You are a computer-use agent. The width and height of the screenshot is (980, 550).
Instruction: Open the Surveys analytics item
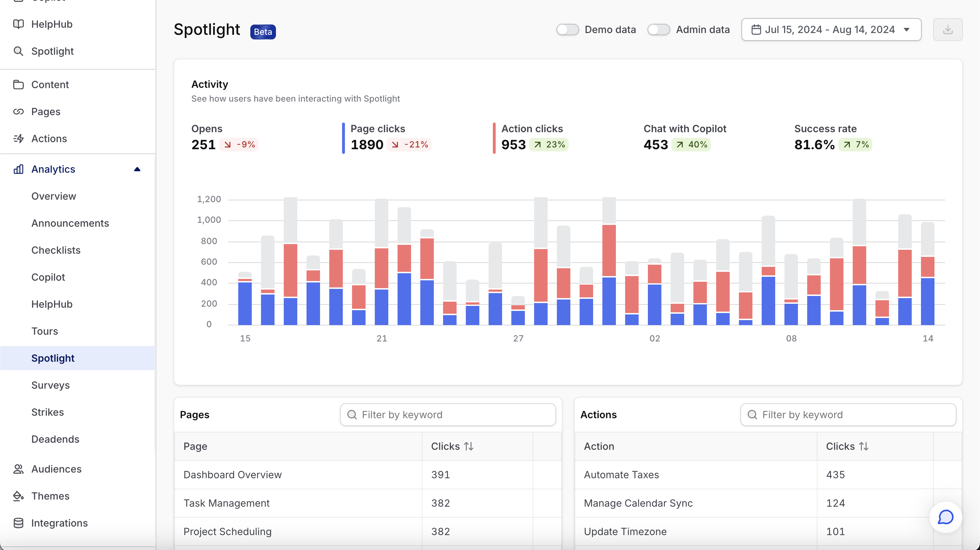pos(50,385)
